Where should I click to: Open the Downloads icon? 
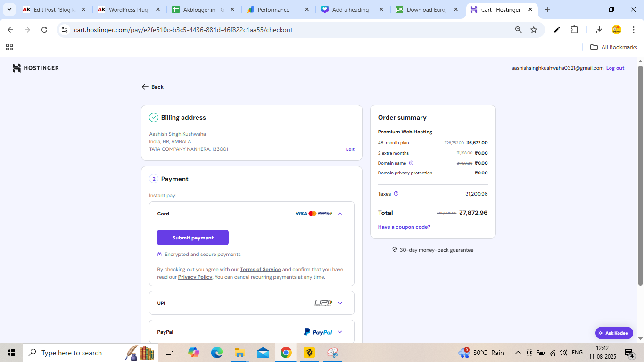(x=600, y=30)
